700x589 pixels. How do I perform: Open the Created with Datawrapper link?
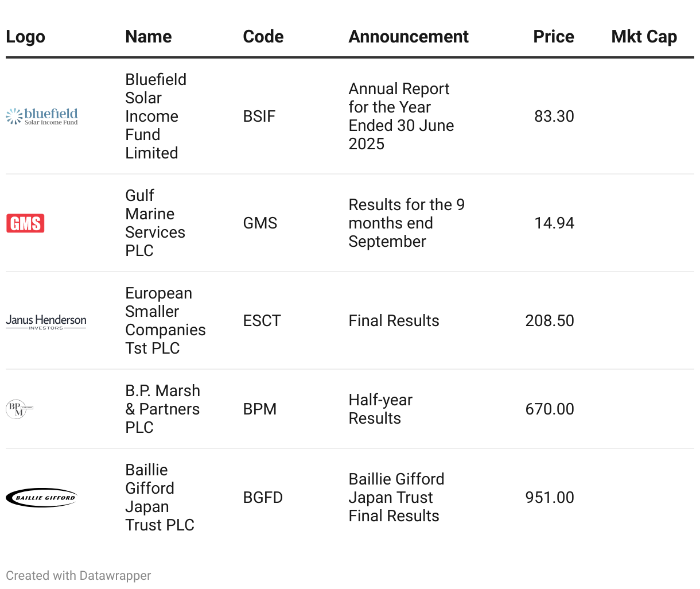pos(79,576)
